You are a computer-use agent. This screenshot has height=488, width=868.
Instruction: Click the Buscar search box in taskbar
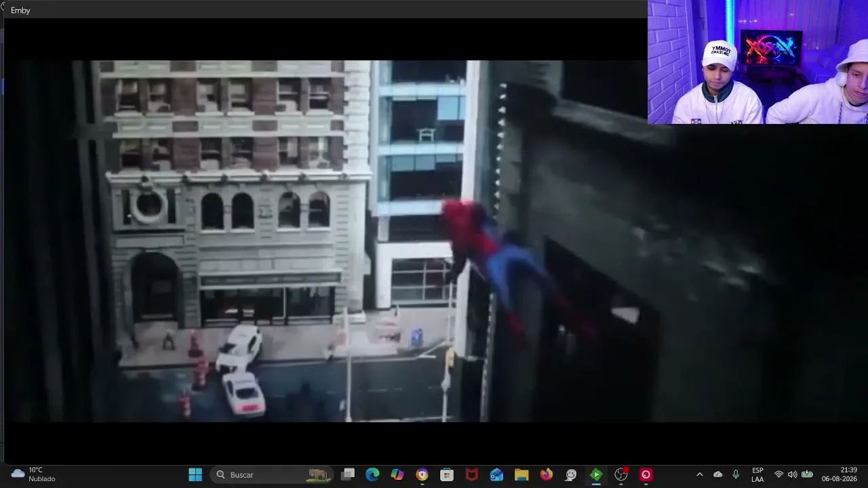tap(271, 474)
